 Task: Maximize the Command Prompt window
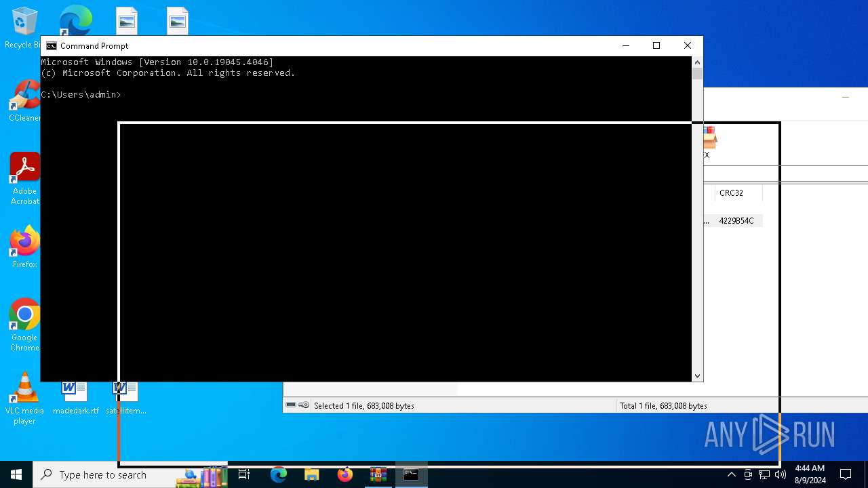tap(656, 45)
